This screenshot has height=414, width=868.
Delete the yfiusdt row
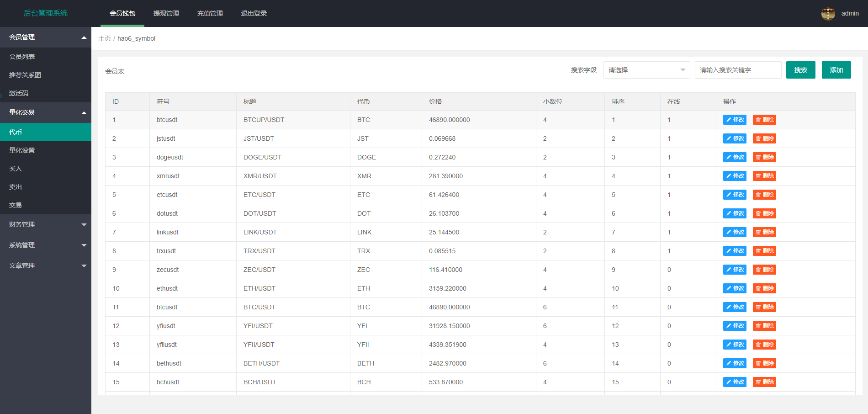(764, 326)
